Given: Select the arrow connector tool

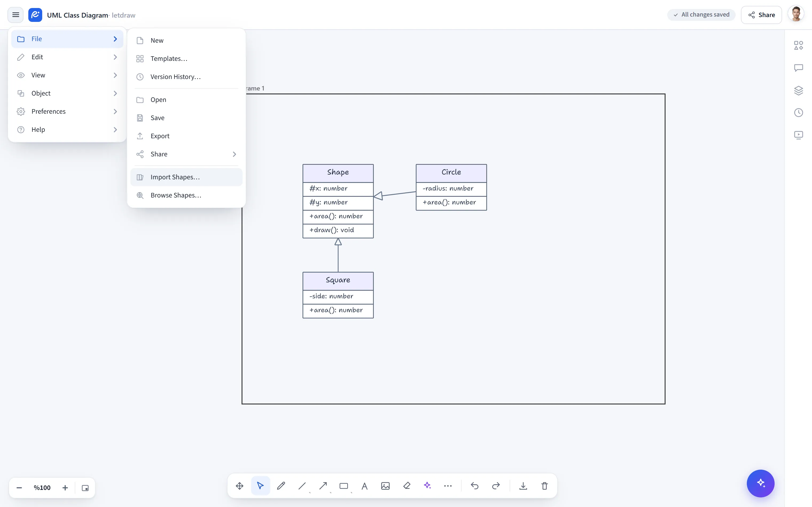Looking at the screenshot, I should (323, 486).
